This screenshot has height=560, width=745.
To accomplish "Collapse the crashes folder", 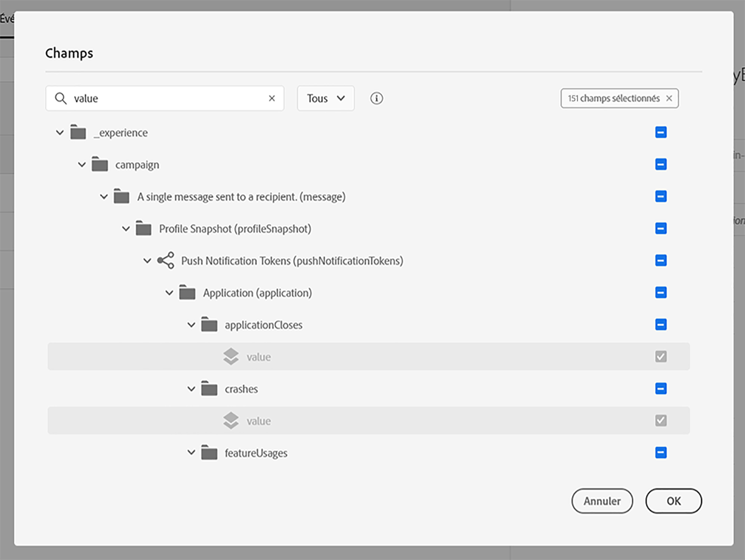I will pos(191,389).
